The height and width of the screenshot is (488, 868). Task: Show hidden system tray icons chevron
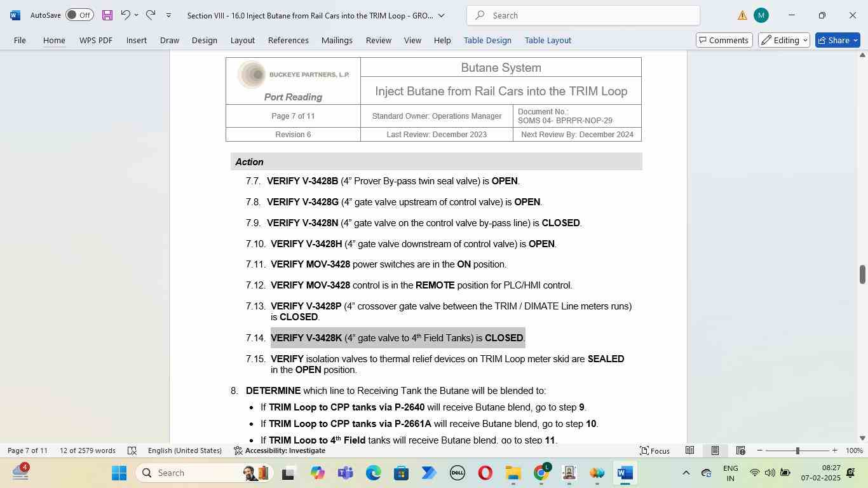[x=686, y=473]
